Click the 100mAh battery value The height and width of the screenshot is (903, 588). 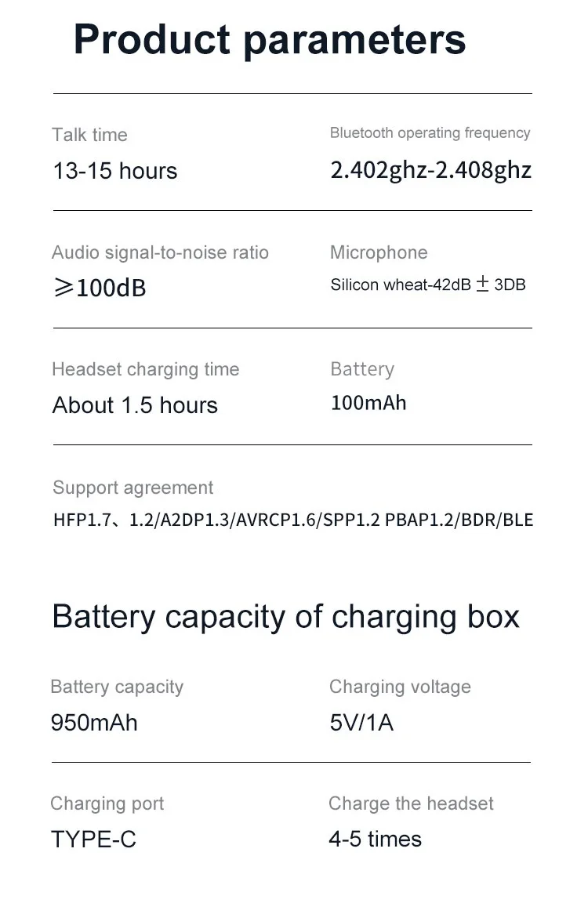coord(368,403)
